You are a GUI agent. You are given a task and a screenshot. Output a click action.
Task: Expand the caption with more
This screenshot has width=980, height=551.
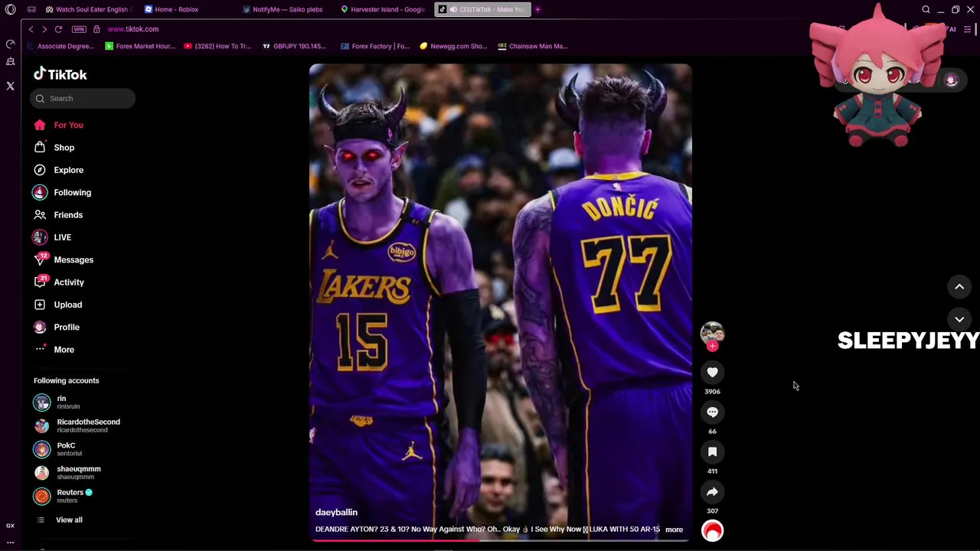(674, 530)
